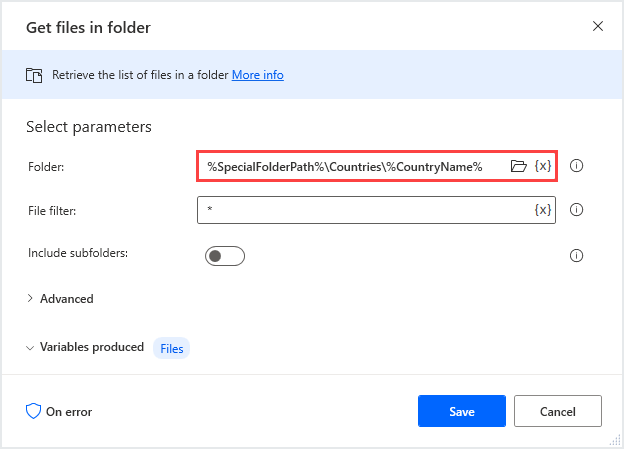The width and height of the screenshot is (624, 449).
Task: Click info icon next to File filter
Action: pyautogui.click(x=576, y=210)
